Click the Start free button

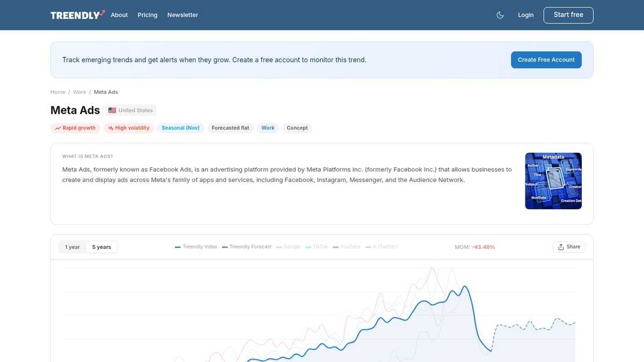(568, 15)
